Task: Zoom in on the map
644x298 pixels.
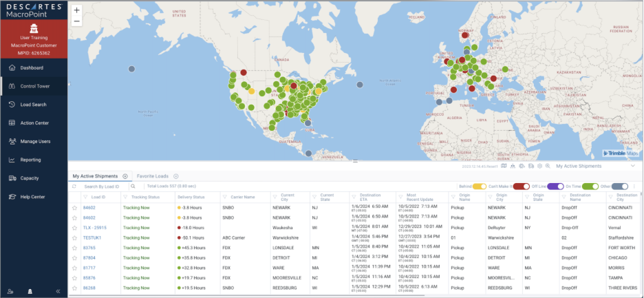Action: 76,10
